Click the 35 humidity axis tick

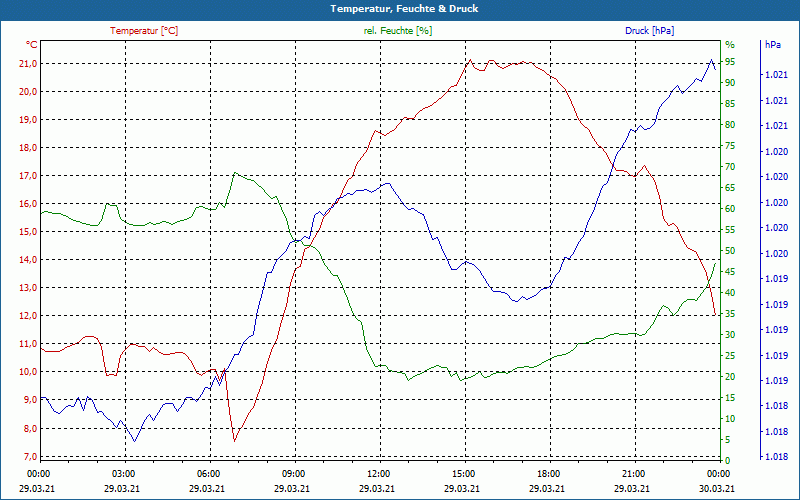pyautogui.click(x=730, y=314)
